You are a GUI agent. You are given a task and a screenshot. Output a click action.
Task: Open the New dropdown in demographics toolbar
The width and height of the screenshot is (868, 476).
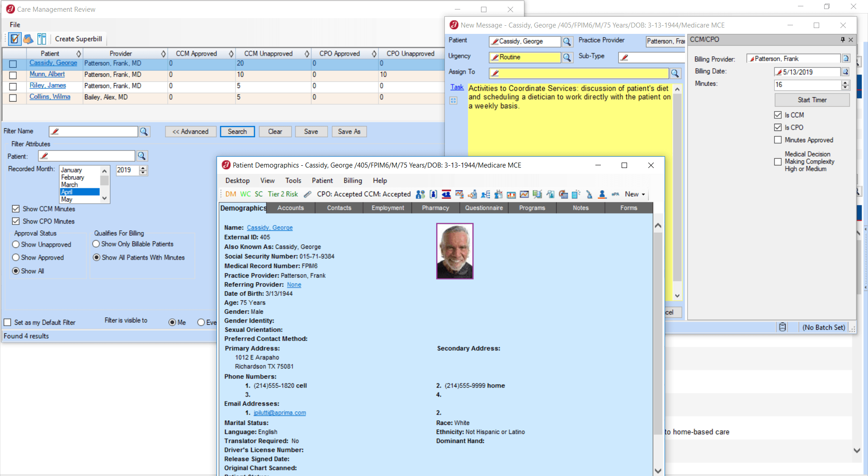click(x=635, y=194)
